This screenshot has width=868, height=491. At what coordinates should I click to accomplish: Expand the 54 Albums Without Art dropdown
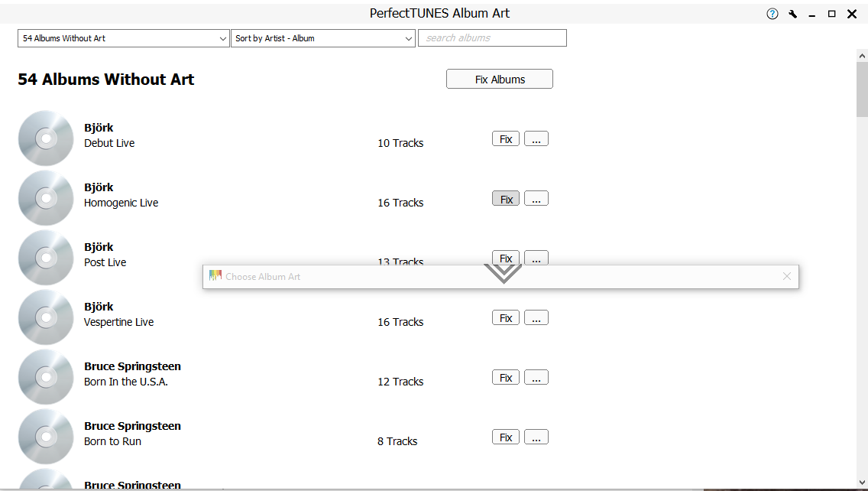pos(123,38)
